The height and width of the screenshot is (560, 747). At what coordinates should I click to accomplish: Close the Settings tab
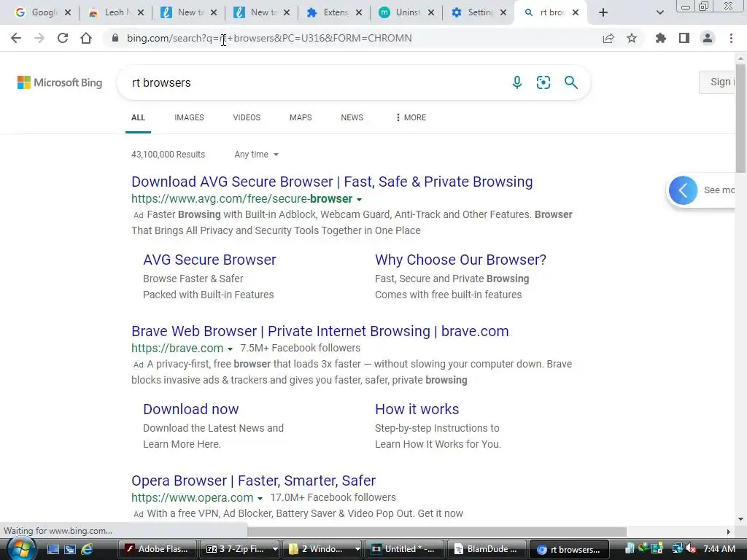coord(503,12)
